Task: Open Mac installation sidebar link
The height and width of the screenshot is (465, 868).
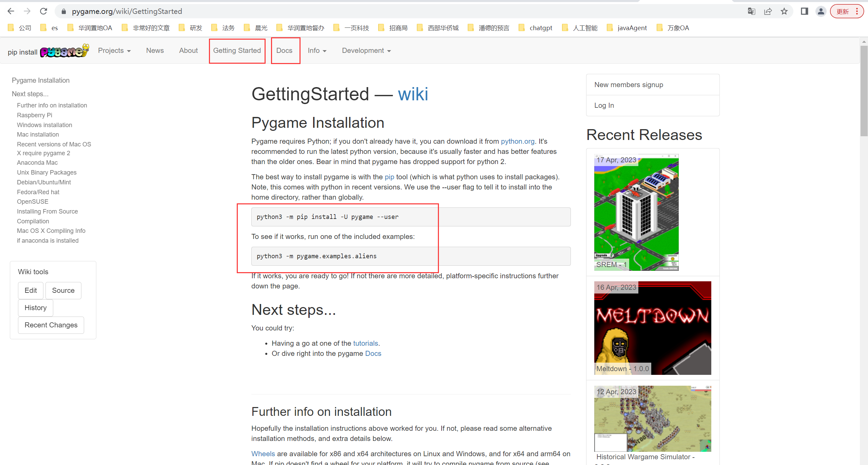Action: (x=38, y=135)
